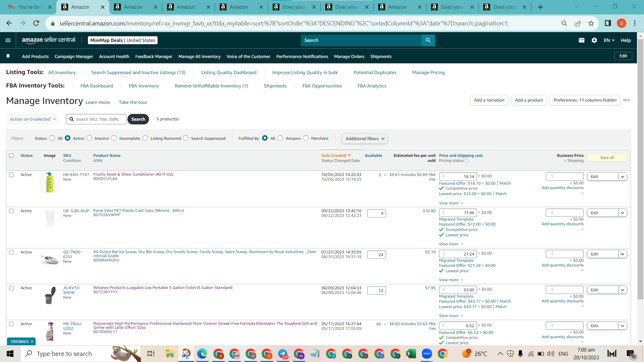Image resolution: width=644 pixels, height=362 pixels.
Task: Open the mail messages icon
Action: pos(582,40)
